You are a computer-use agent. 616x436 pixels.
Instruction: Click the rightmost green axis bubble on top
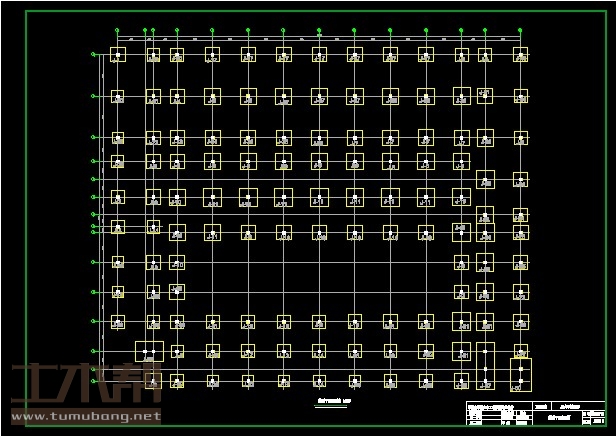[x=520, y=31]
